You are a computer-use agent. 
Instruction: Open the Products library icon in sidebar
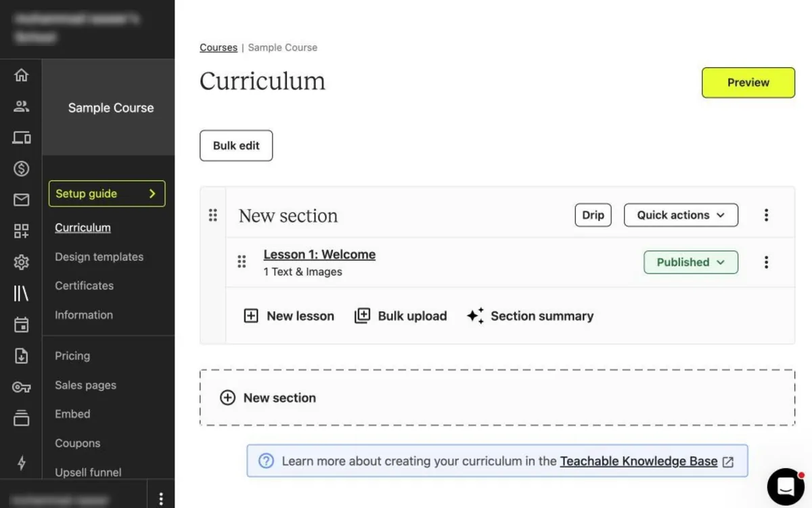click(21, 293)
